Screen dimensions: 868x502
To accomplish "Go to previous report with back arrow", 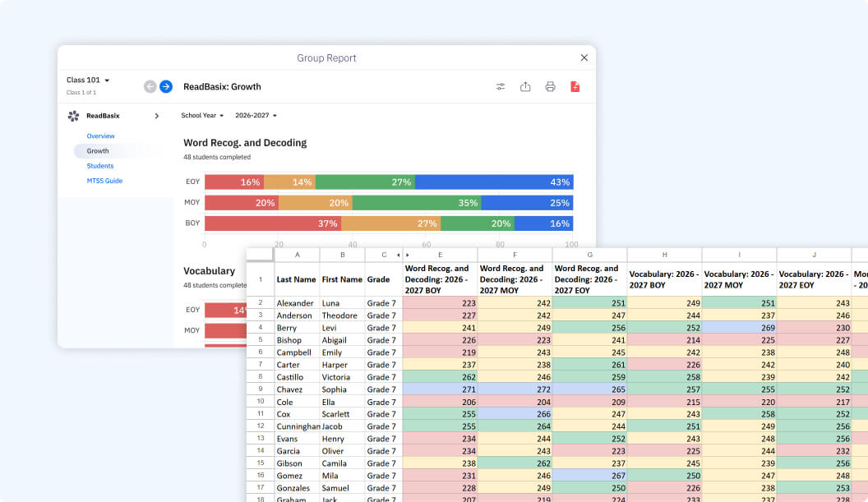I will [150, 86].
